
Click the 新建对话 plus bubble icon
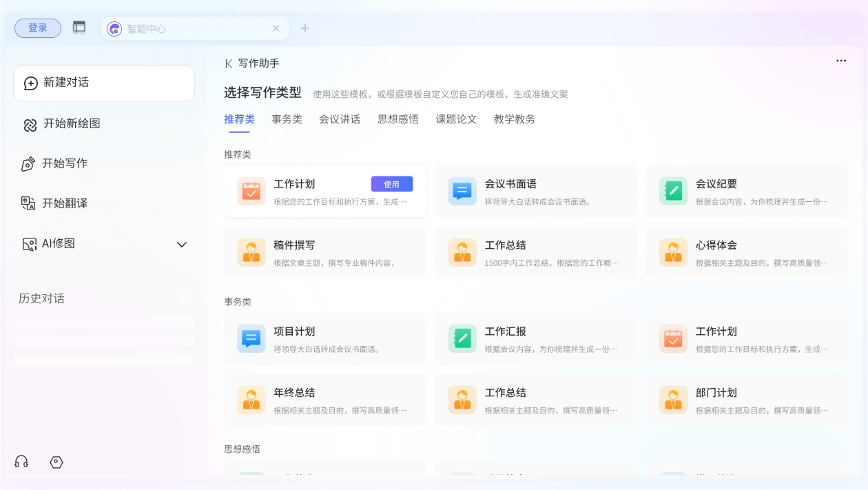[31, 83]
